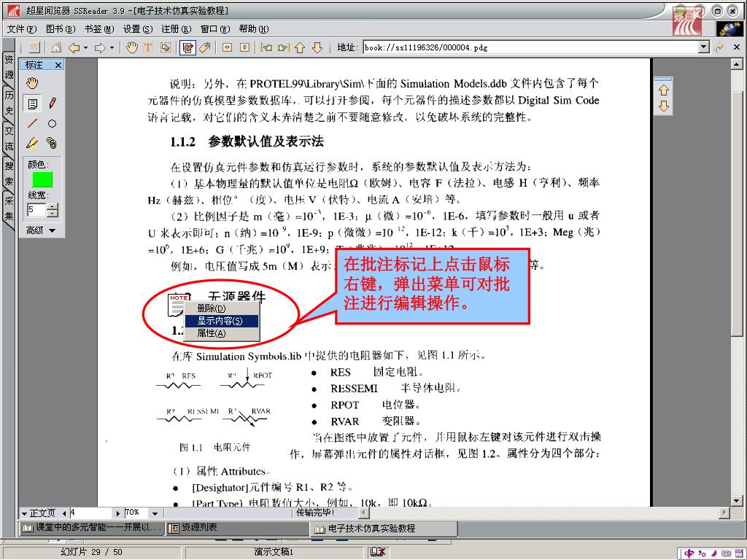
Task: Click floating up arrow beside the page
Action: tap(664, 90)
